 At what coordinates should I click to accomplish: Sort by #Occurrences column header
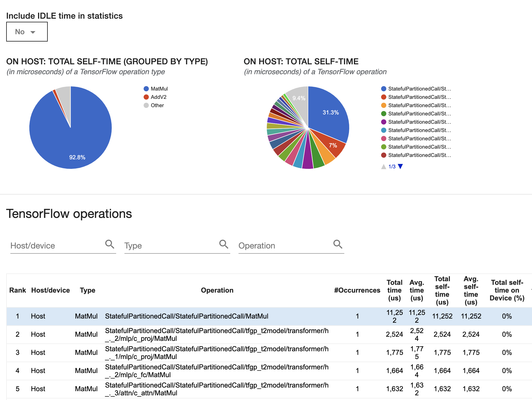click(357, 290)
